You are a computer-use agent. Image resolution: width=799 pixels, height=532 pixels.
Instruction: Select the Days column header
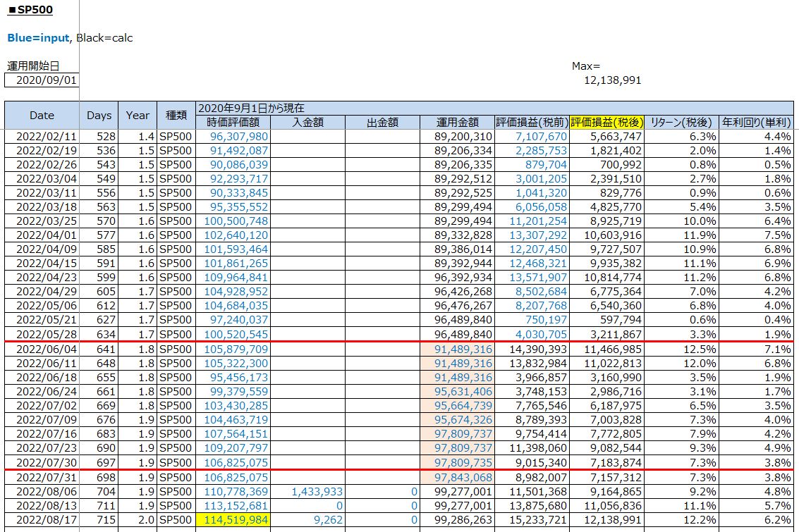(x=99, y=116)
